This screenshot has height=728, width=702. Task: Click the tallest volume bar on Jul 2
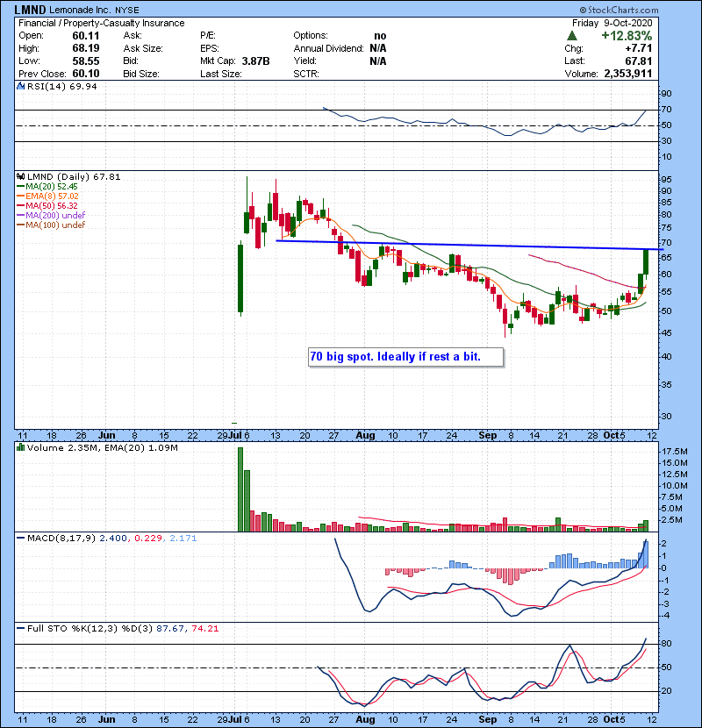[240, 489]
